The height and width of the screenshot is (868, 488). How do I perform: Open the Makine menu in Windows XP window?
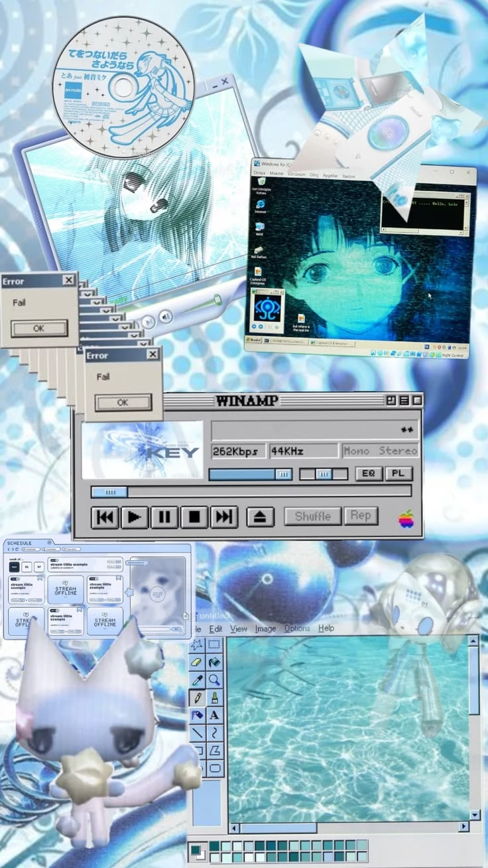click(276, 174)
